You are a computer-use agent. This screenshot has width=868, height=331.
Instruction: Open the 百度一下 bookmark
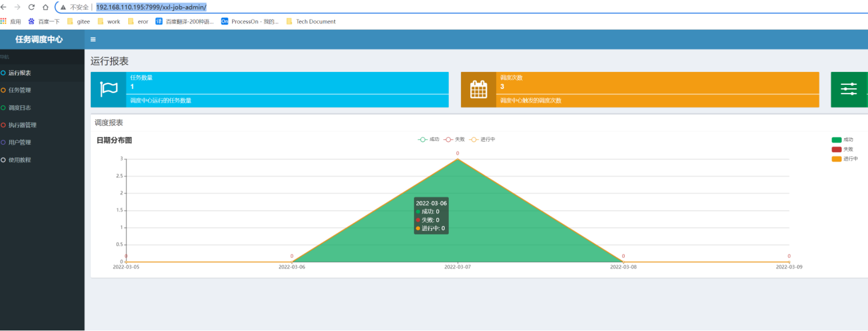(44, 22)
